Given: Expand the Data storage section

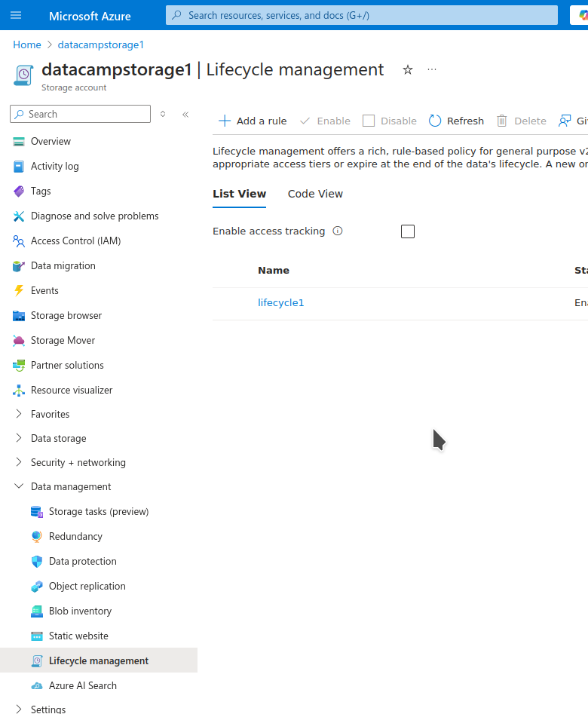Looking at the screenshot, I should 19,438.
